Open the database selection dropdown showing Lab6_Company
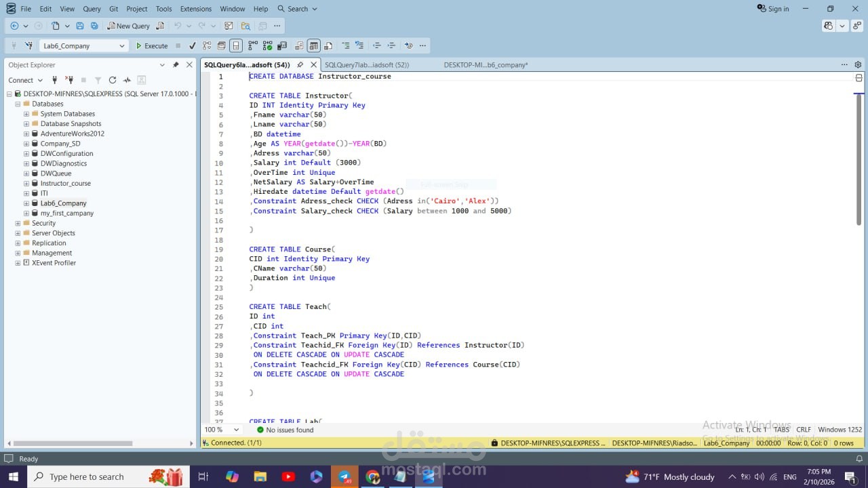The height and width of the screenshot is (488, 868). [x=122, y=45]
